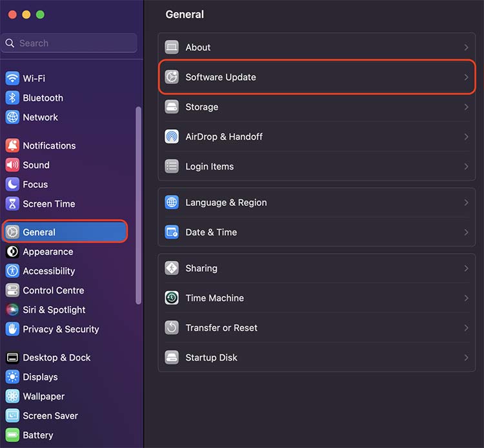Open Wi-Fi settings via its icon
This screenshot has height=448, width=484.
[x=12, y=78]
